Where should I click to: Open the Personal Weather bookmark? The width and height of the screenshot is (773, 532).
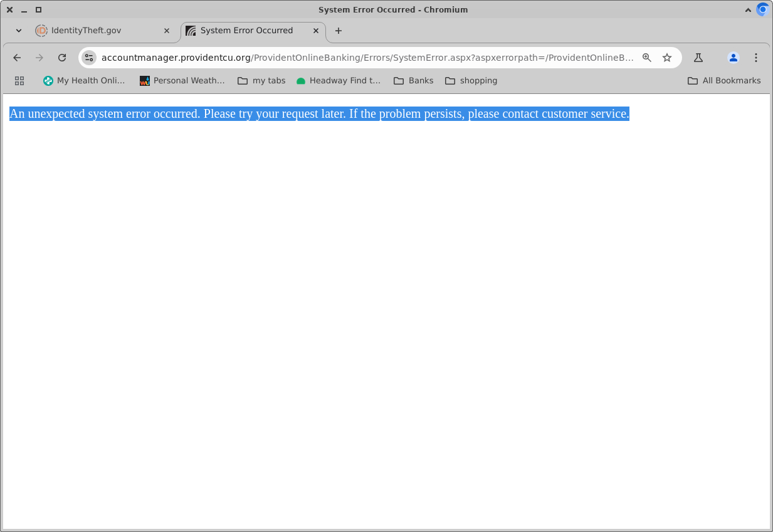pyautogui.click(x=182, y=81)
